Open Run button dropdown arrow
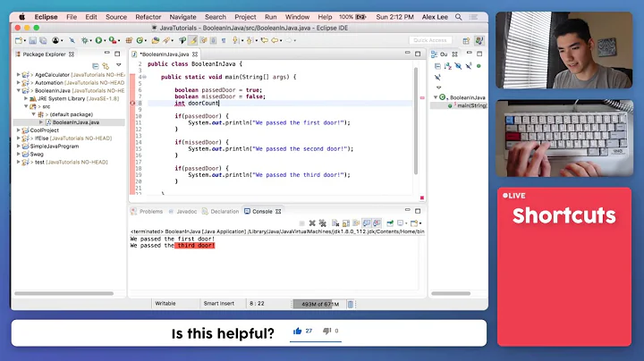 (105, 40)
